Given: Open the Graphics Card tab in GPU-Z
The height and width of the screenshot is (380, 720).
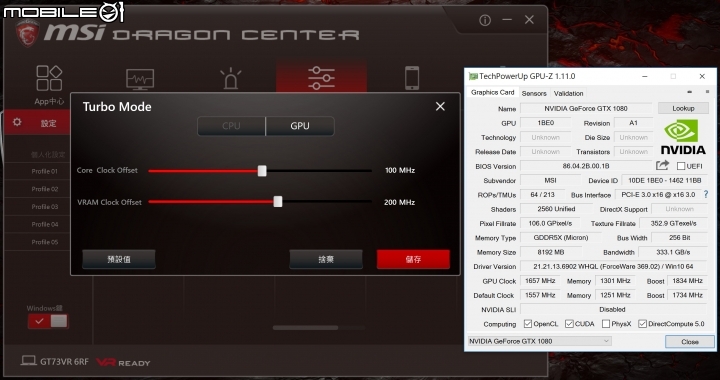Looking at the screenshot, I should [493, 92].
